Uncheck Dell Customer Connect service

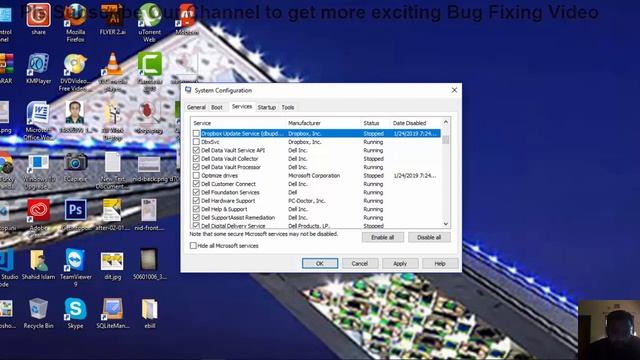pos(196,184)
